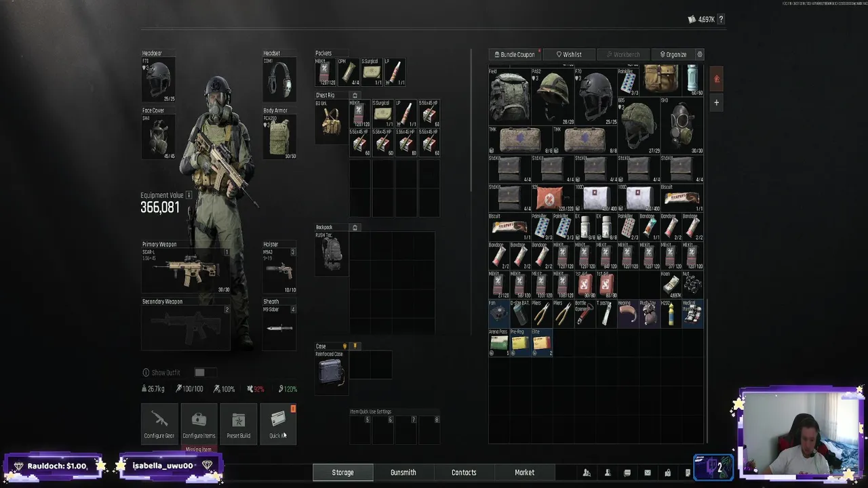Select the 6B5 helmet in storage

click(x=639, y=125)
